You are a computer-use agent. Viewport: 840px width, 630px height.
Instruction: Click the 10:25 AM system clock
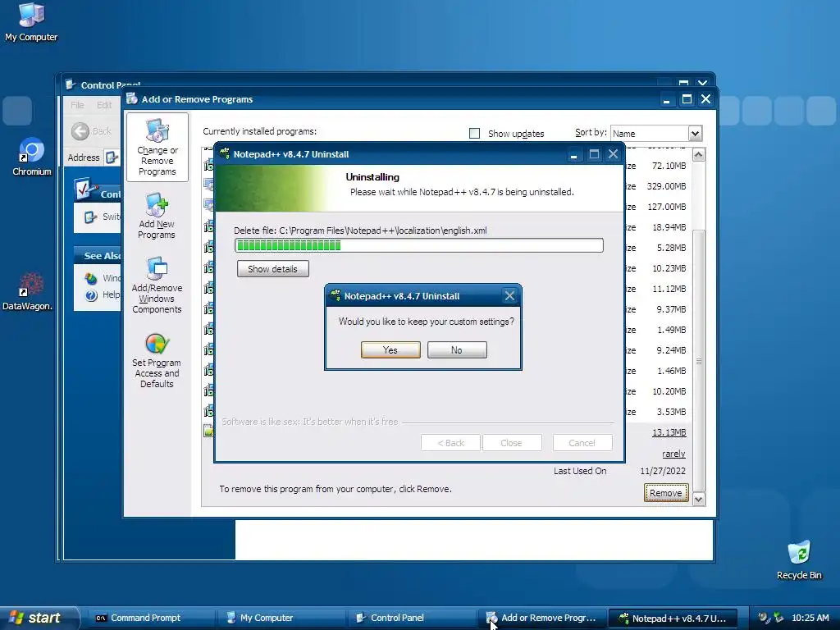coord(810,618)
